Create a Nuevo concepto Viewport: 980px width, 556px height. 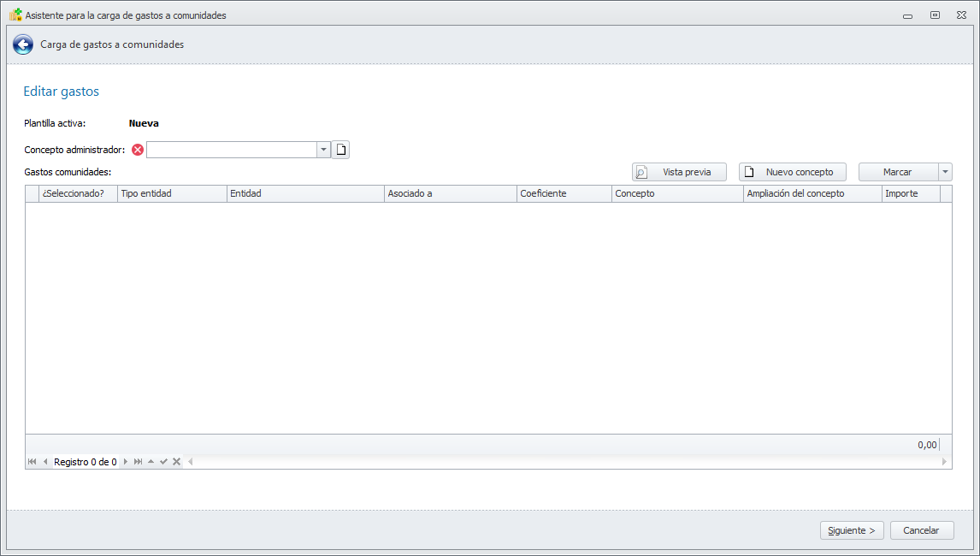pyautogui.click(x=793, y=172)
